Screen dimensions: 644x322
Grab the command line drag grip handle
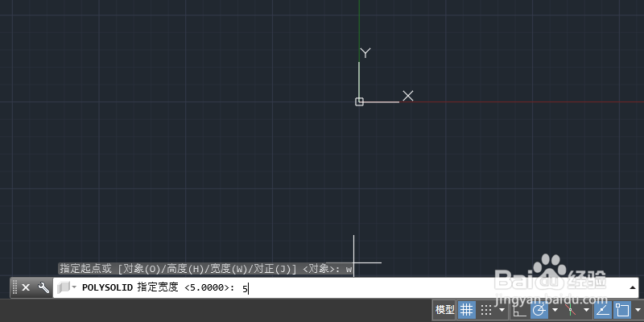15,287
